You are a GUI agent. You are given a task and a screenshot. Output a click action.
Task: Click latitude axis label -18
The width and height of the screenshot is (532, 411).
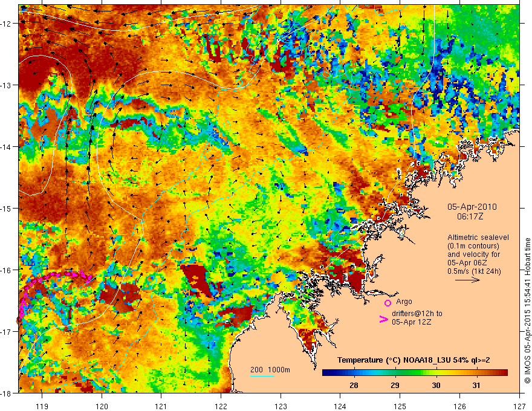tap(6, 393)
